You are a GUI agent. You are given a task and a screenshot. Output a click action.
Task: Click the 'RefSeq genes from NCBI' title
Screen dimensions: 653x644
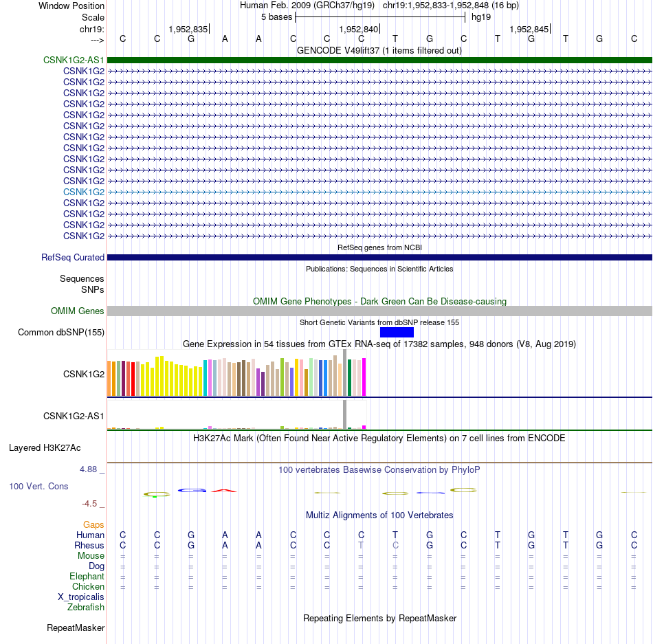click(379, 247)
